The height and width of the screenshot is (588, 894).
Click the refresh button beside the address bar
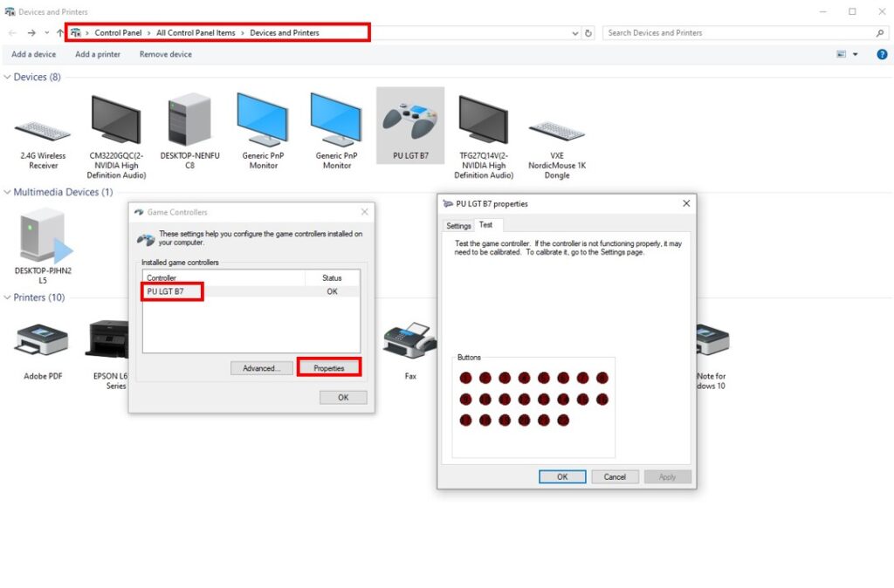pos(588,33)
